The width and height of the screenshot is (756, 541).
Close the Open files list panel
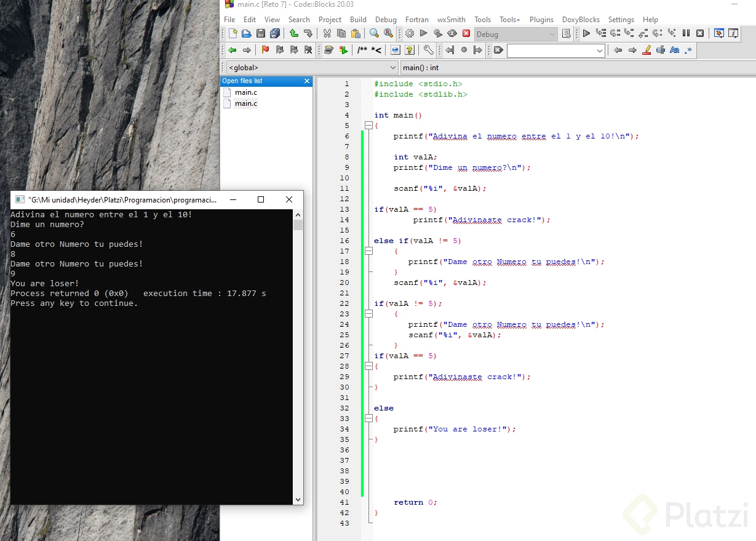307,81
